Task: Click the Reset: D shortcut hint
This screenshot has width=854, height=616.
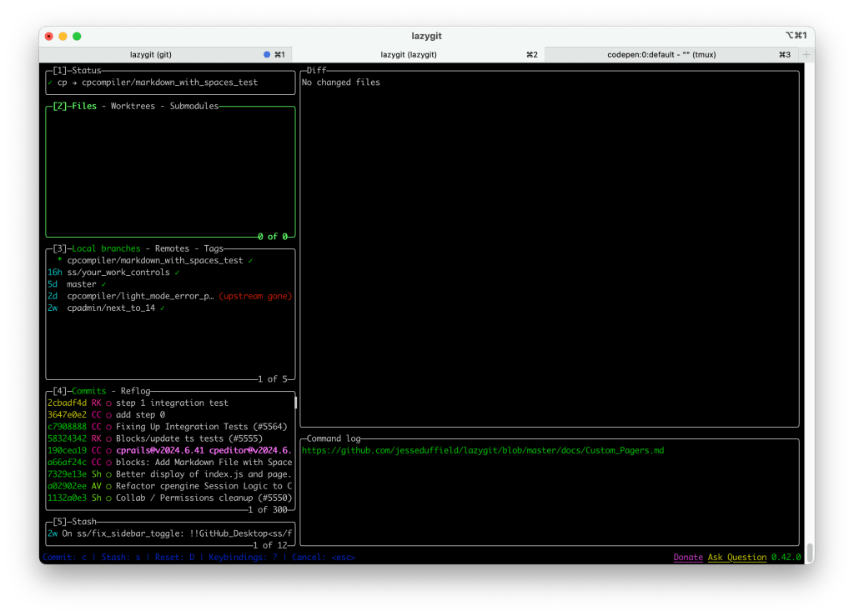Action: pyautogui.click(x=175, y=557)
